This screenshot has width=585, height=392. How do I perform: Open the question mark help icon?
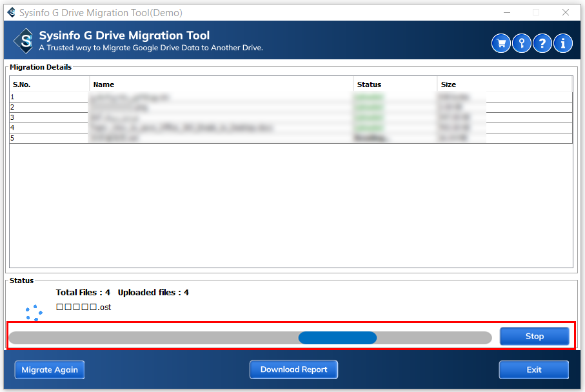click(542, 44)
